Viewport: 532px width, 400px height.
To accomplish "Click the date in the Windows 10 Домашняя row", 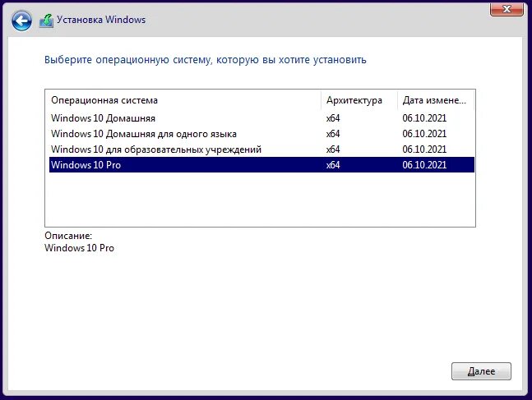I will click(424, 118).
